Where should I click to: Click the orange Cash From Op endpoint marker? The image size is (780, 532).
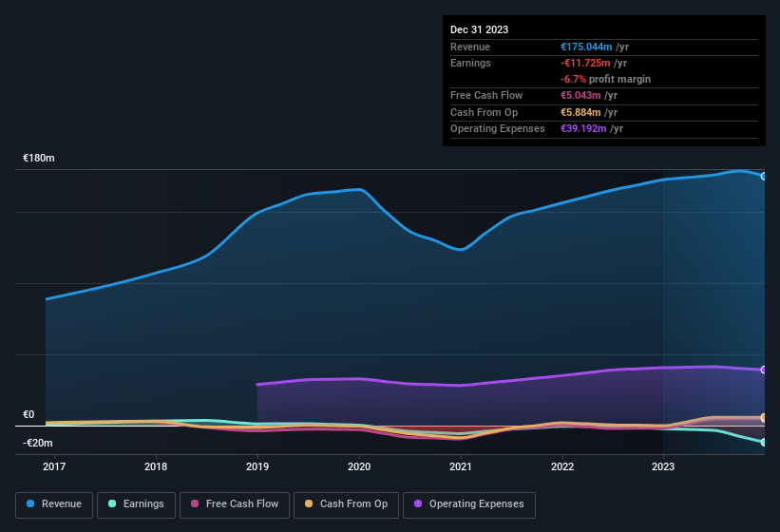point(763,418)
